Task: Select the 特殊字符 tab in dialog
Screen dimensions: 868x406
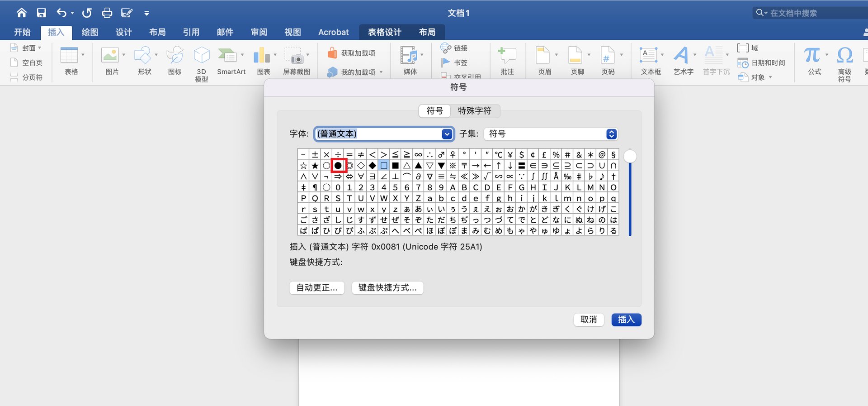Action: pos(474,110)
